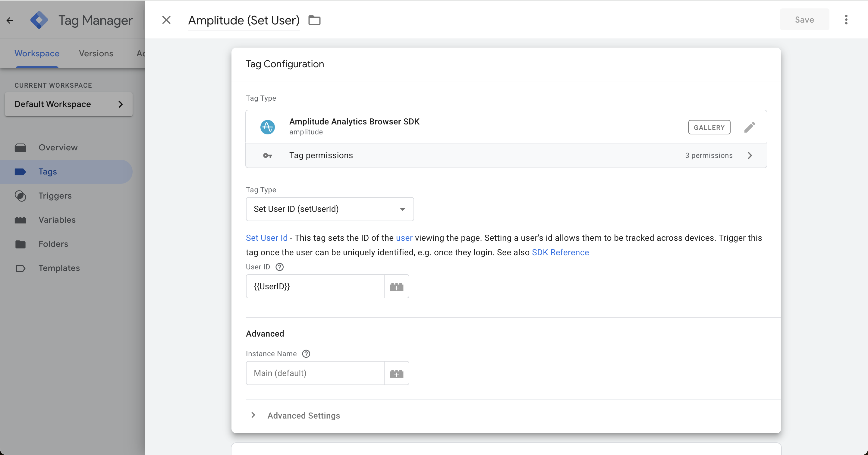This screenshot has height=455, width=868.
Task: Click variable picker icon next to Instance Name
Action: point(396,374)
